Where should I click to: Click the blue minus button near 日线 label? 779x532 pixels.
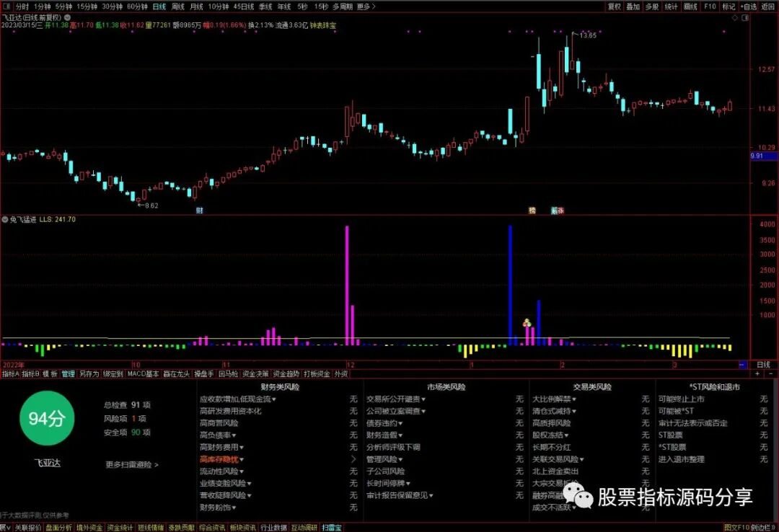[x=743, y=365]
